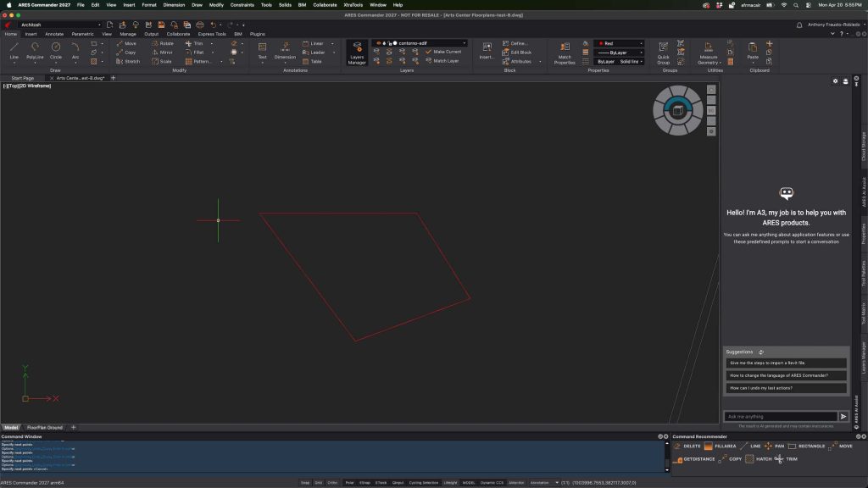Image resolution: width=868 pixels, height=488 pixels.
Task: Click the Make Current layer button
Action: coord(442,52)
